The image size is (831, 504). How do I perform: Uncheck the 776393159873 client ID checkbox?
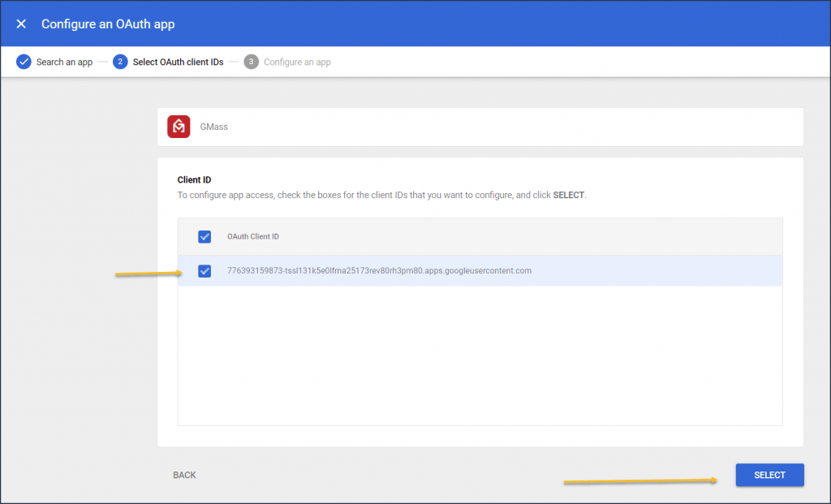(x=205, y=271)
